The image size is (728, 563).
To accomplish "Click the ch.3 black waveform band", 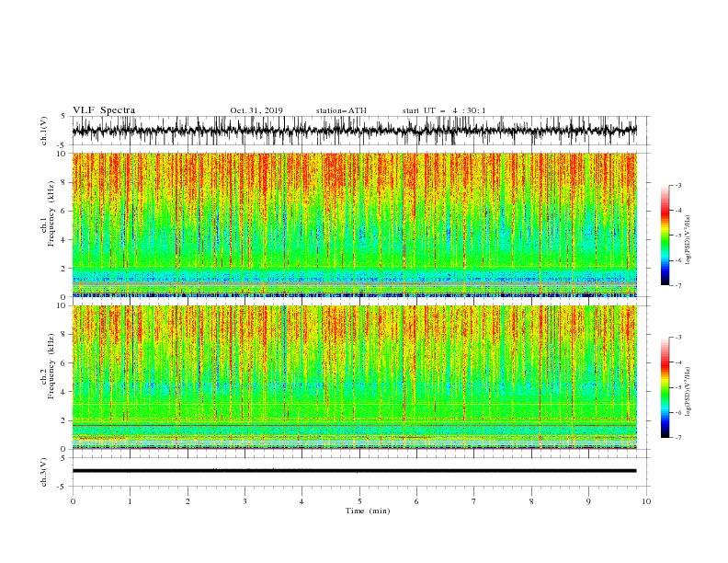I will [x=354, y=471].
